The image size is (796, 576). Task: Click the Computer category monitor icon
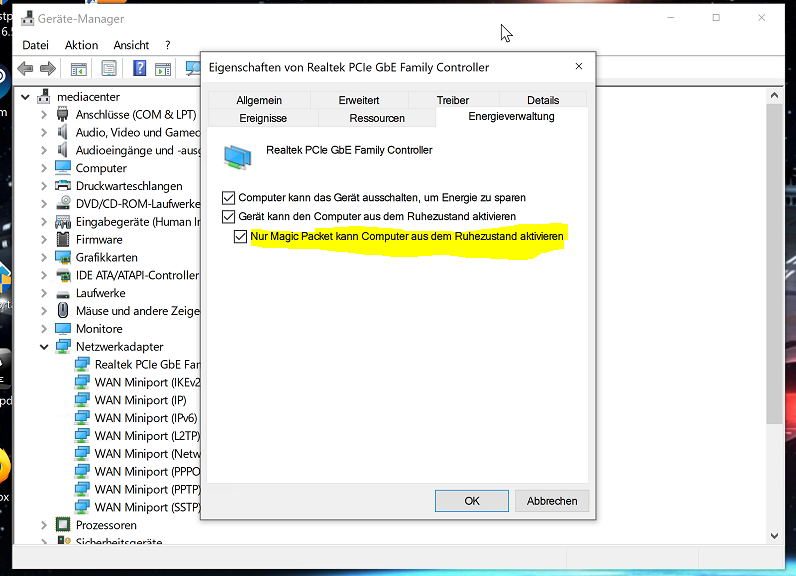tap(63, 167)
